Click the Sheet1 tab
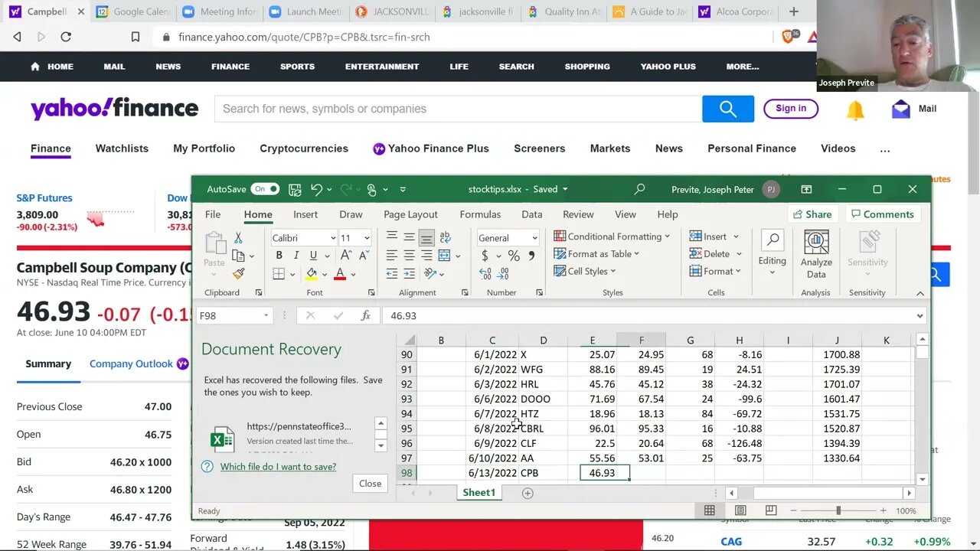Image resolution: width=980 pixels, height=551 pixels. click(x=479, y=493)
